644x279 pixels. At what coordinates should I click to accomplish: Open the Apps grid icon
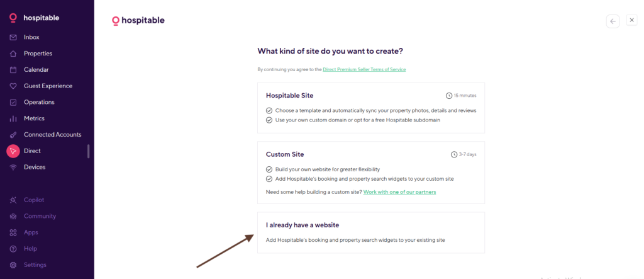click(13, 232)
